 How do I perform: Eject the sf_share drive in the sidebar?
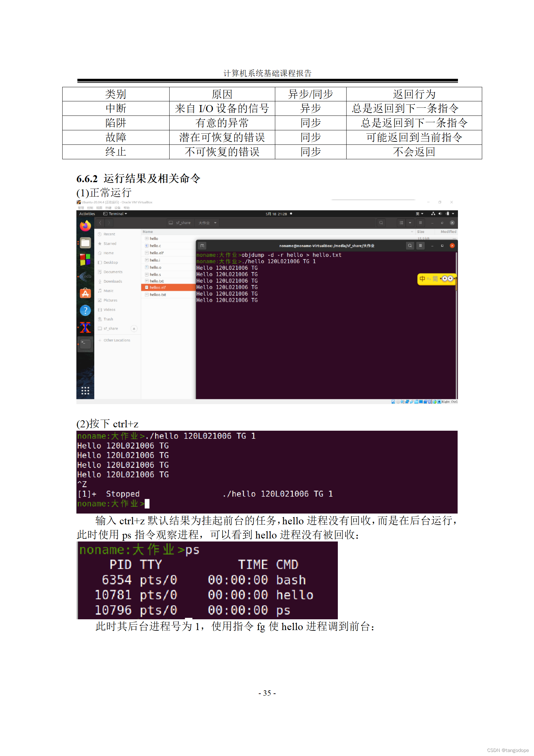[134, 328]
